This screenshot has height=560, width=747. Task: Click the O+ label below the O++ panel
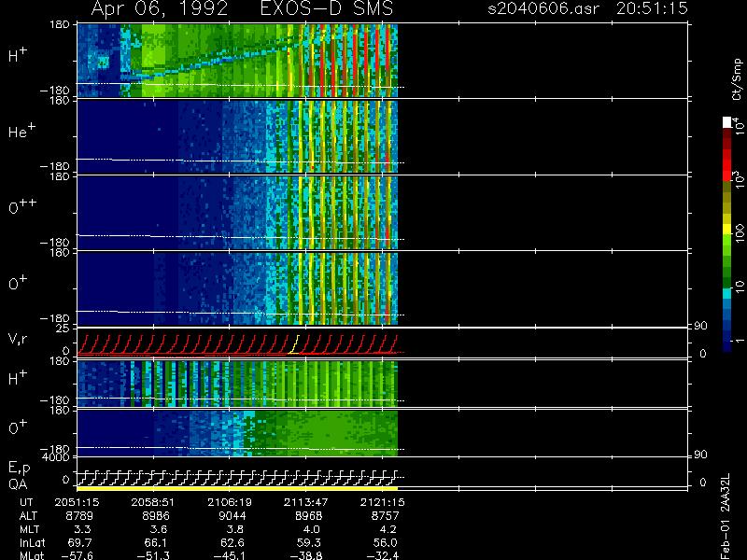(18, 283)
